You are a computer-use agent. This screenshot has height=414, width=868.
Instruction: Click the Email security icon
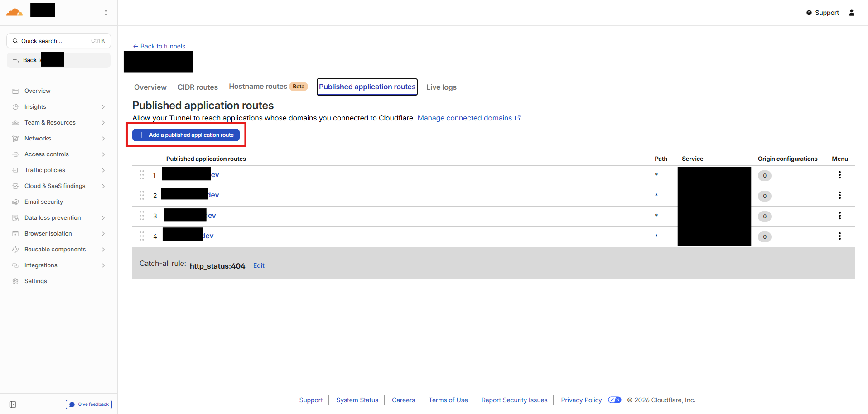[15, 202]
